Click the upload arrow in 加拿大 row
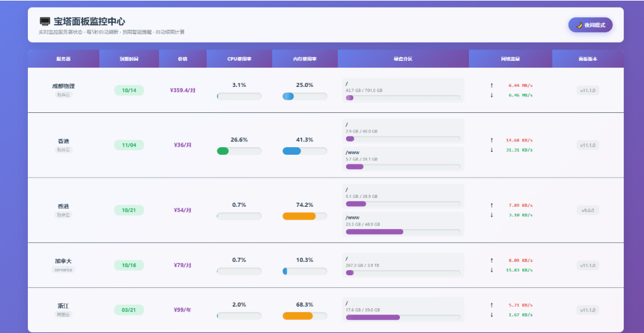Viewport: 644px width, 333px height. [x=491, y=260]
